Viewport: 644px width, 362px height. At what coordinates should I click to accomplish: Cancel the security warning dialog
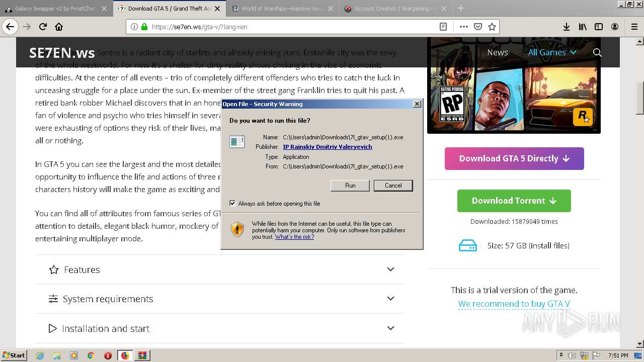pyautogui.click(x=393, y=186)
